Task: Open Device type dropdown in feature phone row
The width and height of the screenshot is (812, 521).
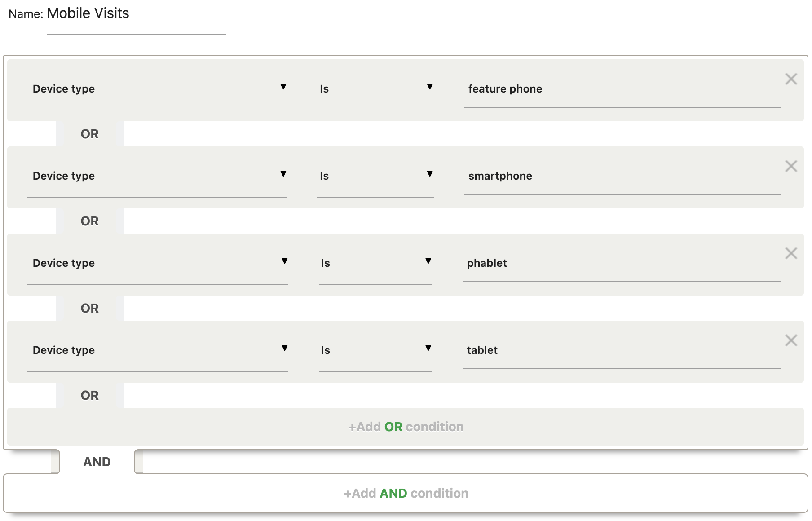Action: pyautogui.click(x=156, y=89)
